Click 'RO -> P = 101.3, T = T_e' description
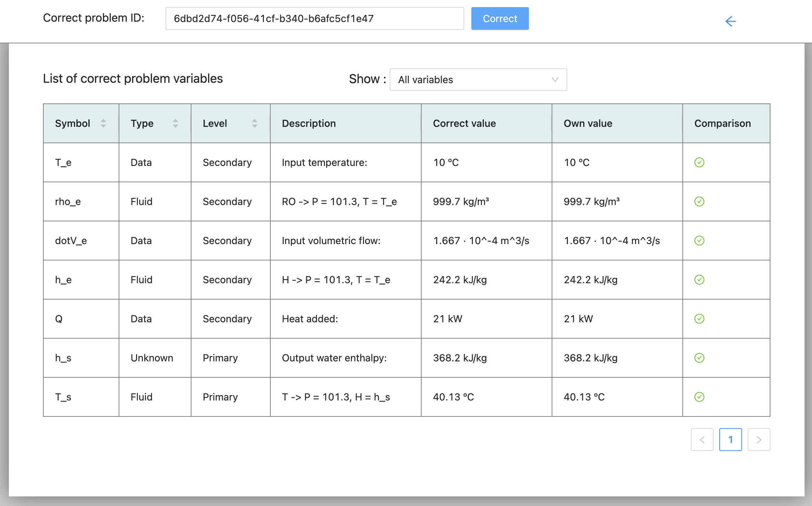Viewport: 812px width, 506px height. [x=339, y=201]
